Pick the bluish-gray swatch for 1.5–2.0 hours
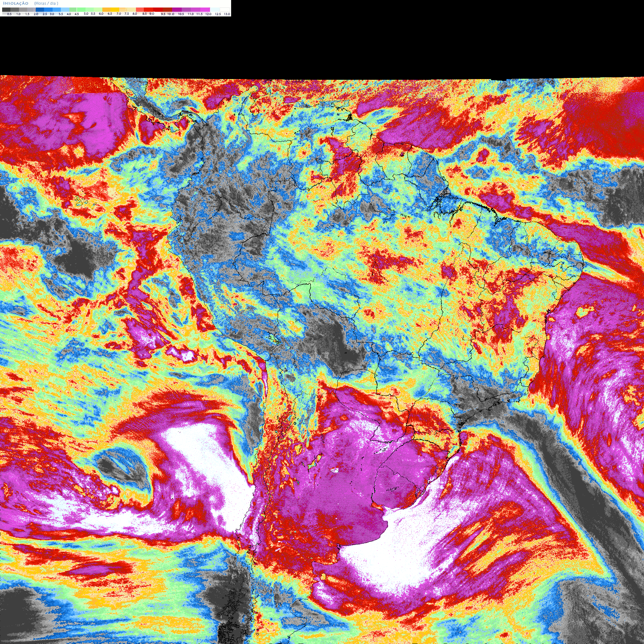The width and height of the screenshot is (644, 644). point(31,10)
